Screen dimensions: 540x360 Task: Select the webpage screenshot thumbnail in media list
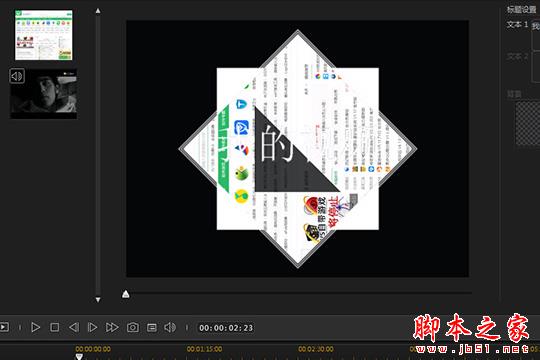pyautogui.click(x=44, y=35)
